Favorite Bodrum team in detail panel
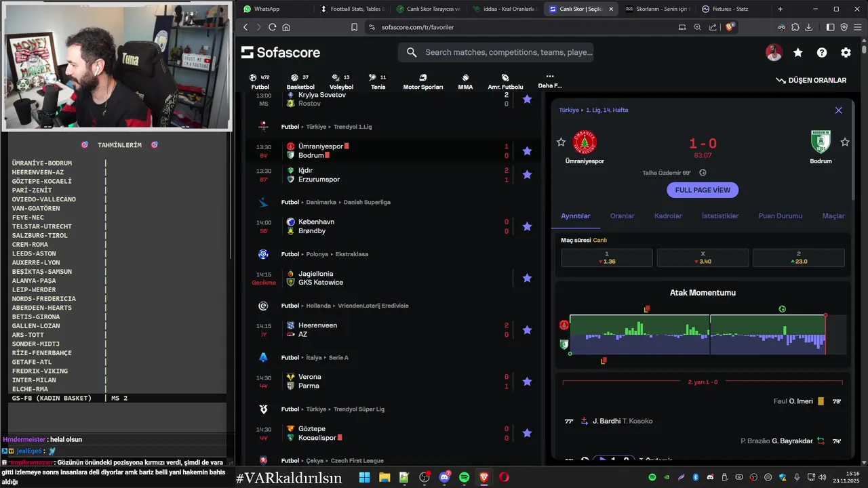Viewport: 868px width, 488px height. pyautogui.click(x=845, y=142)
